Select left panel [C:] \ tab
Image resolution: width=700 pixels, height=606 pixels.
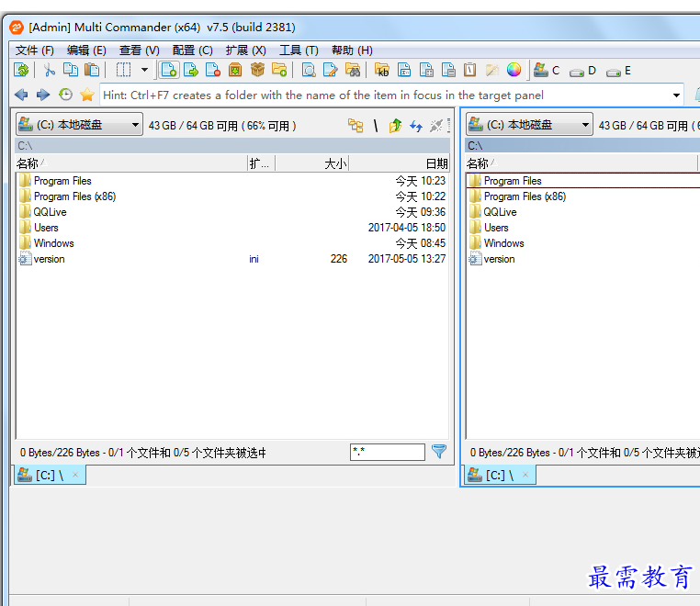[50, 476]
